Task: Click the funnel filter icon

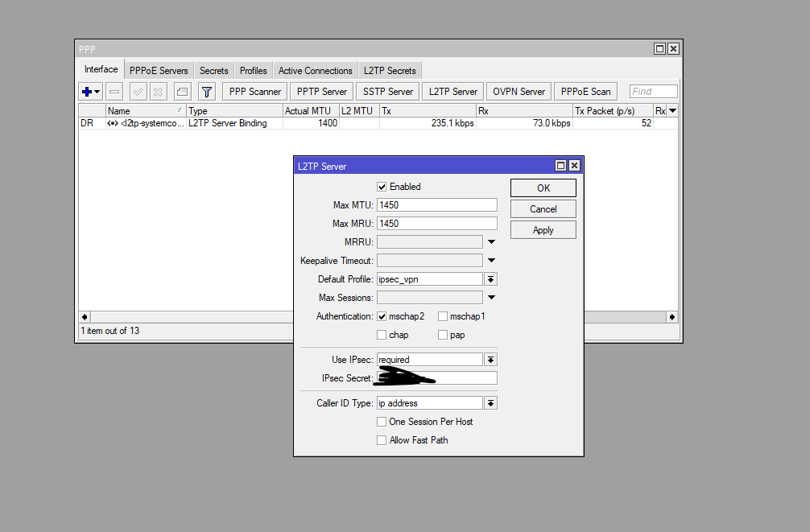Action: tap(207, 92)
